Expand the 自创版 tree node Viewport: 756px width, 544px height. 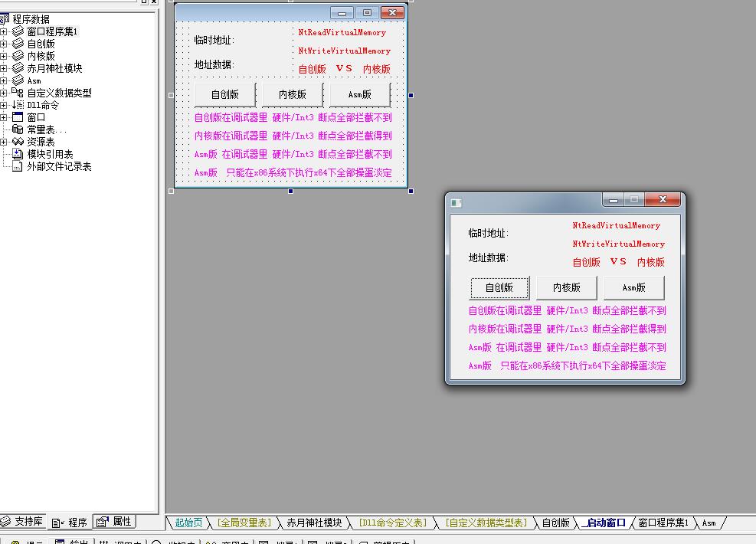click(3, 44)
